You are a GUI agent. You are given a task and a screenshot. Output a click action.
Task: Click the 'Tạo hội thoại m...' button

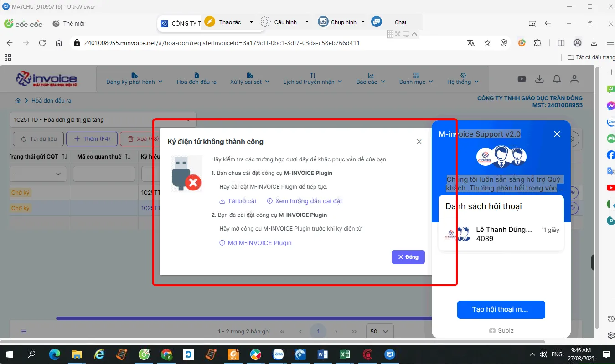(501, 309)
